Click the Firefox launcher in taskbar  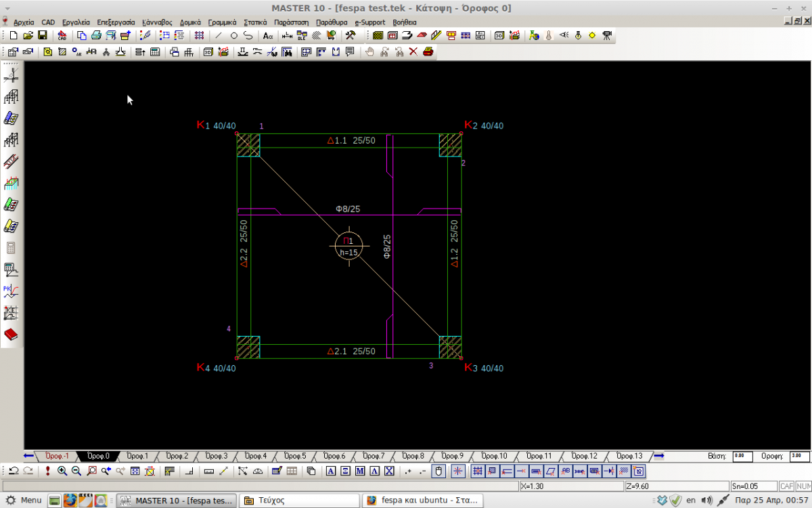70,501
